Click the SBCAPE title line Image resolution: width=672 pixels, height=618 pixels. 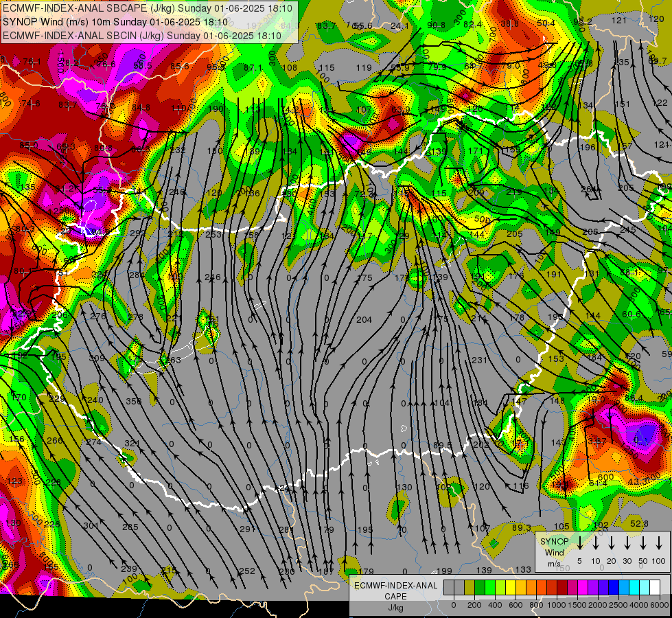tap(148, 8)
